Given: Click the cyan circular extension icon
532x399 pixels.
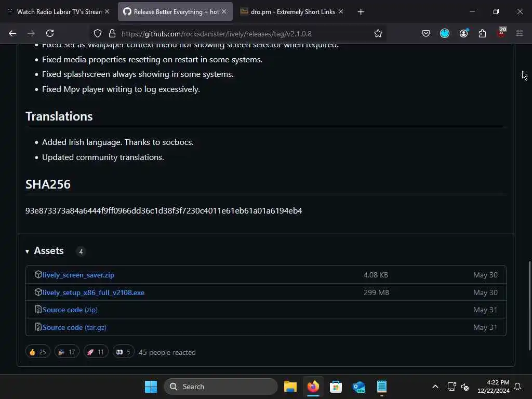Looking at the screenshot, I should point(445,33).
